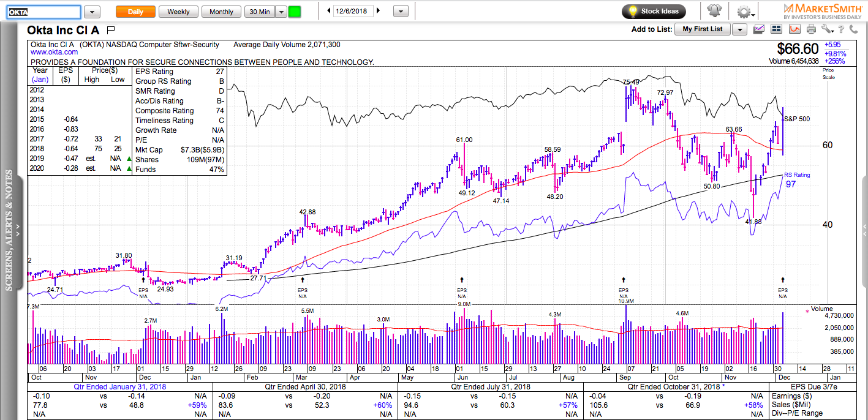
Task: Expand the Add to List dropdown arrow
Action: pos(739,29)
